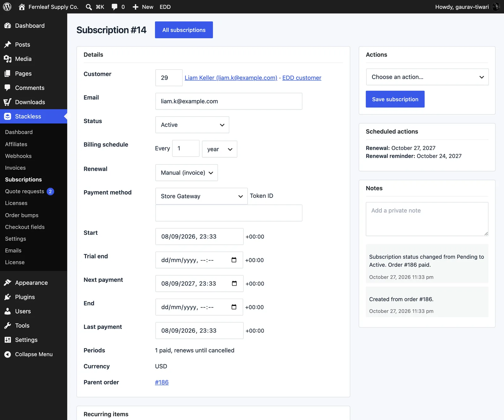The width and height of the screenshot is (504, 420).
Task: Click Save subscription button
Action: pyautogui.click(x=395, y=99)
